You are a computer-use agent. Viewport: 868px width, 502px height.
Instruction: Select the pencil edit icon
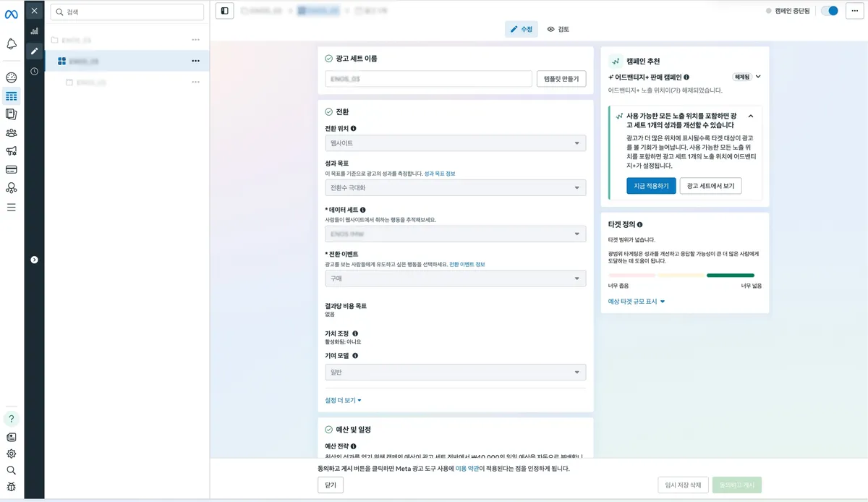tap(34, 51)
